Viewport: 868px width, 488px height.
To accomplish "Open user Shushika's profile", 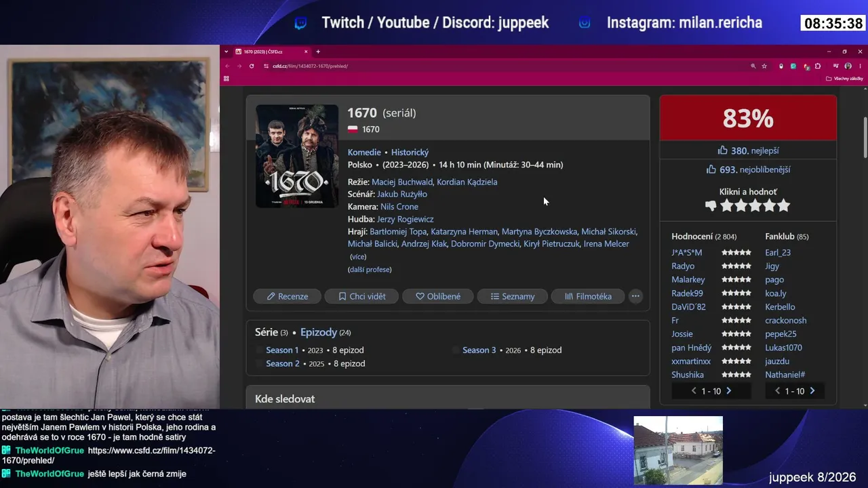I will click(x=688, y=375).
